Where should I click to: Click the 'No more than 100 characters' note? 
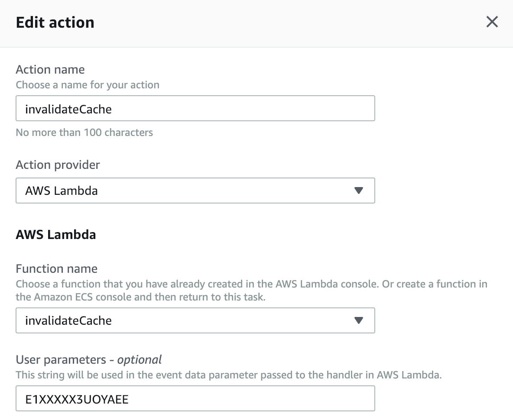click(x=84, y=132)
